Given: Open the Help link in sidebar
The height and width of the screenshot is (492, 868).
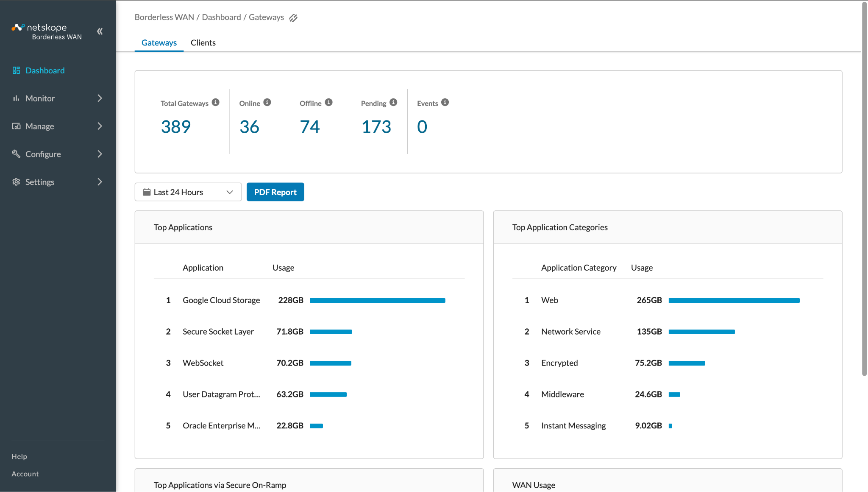Looking at the screenshot, I should click(x=19, y=456).
